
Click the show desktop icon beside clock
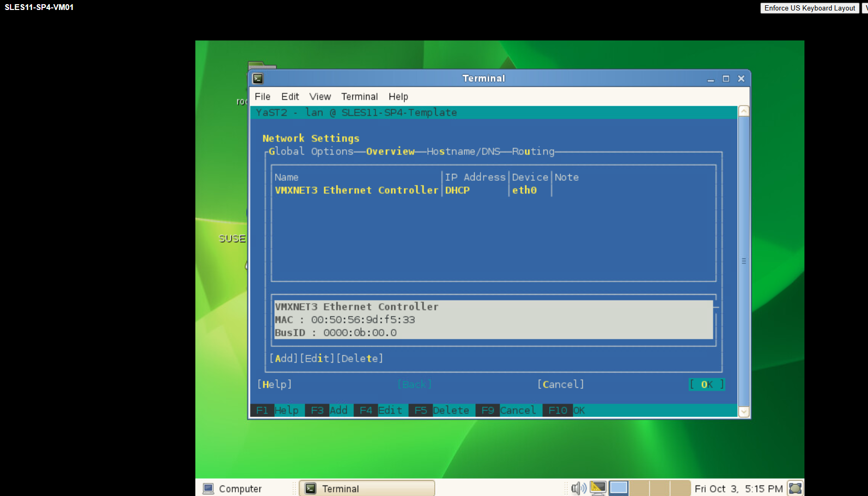click(x=795, y=488)
